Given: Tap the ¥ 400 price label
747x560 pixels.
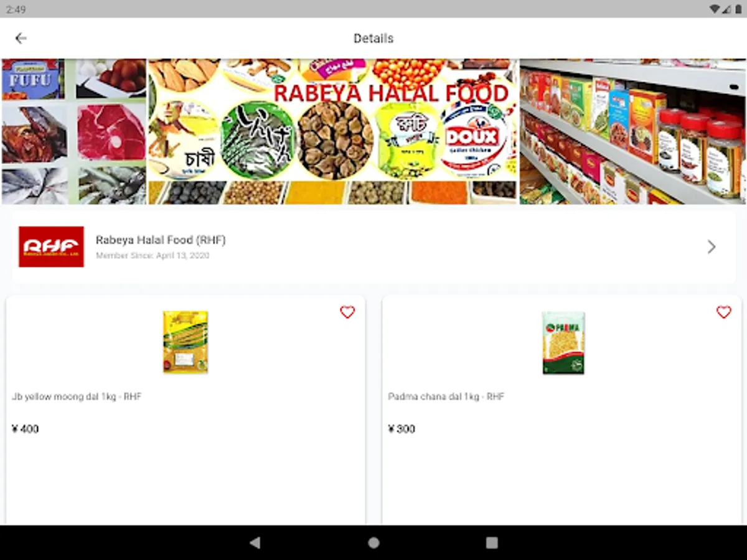Looking at the screenshot, I should click(26, 429).
